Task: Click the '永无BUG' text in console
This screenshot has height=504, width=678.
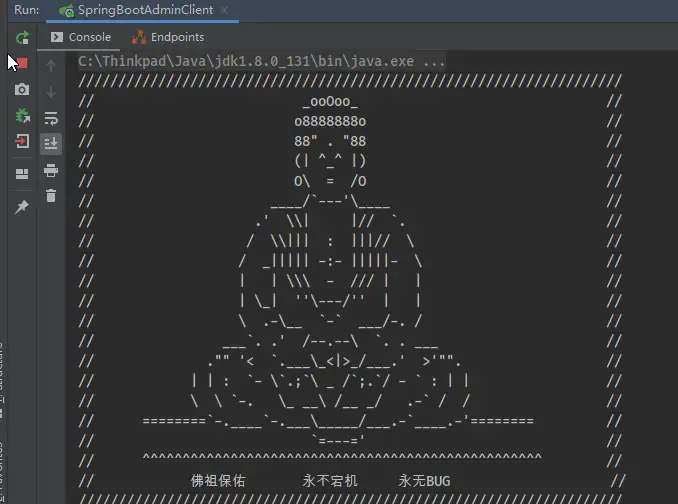Action: pyautogui.click(x=424, y=481)
